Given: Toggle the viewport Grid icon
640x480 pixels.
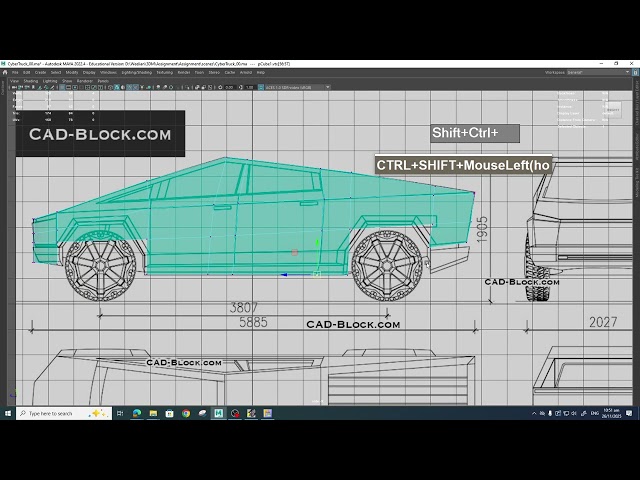Looking at the screenshot, I should [x=62, y=87].
